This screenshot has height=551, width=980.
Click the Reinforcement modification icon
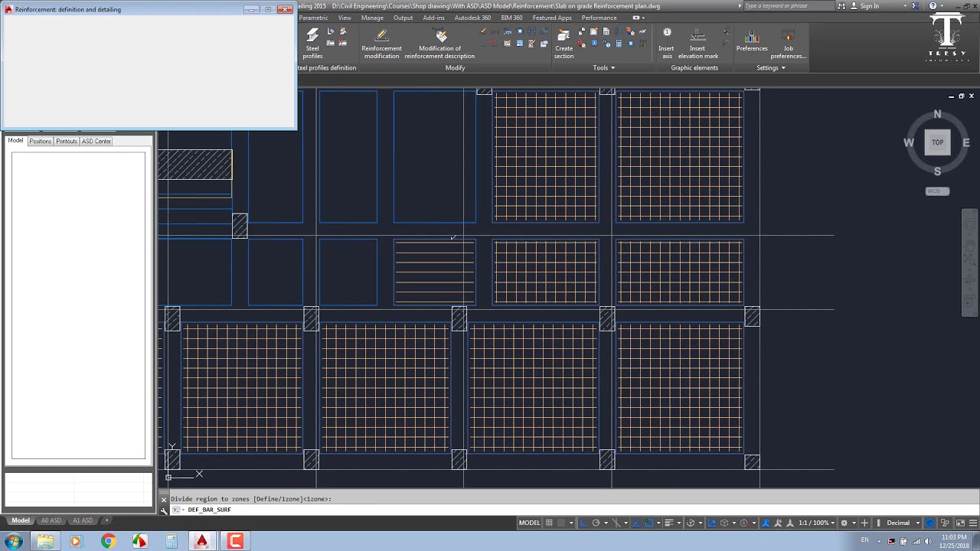point(381,44)
